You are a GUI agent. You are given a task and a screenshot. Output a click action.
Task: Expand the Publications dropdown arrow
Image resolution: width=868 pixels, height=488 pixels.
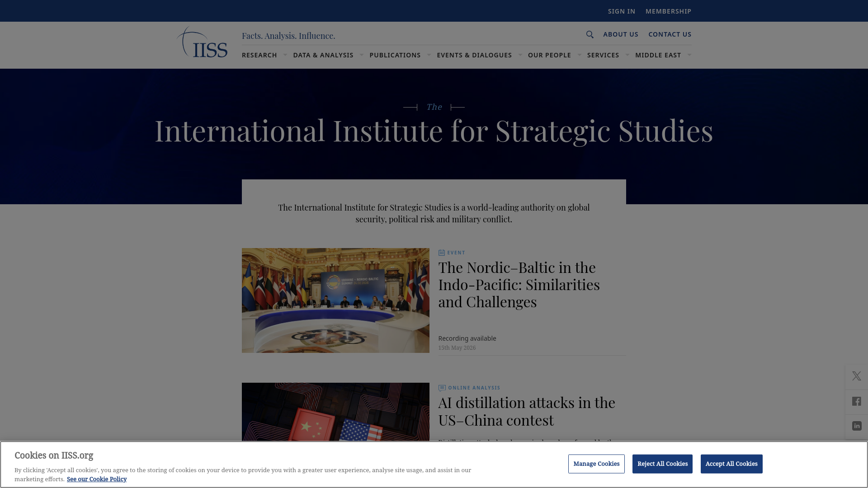pos(429,55)
